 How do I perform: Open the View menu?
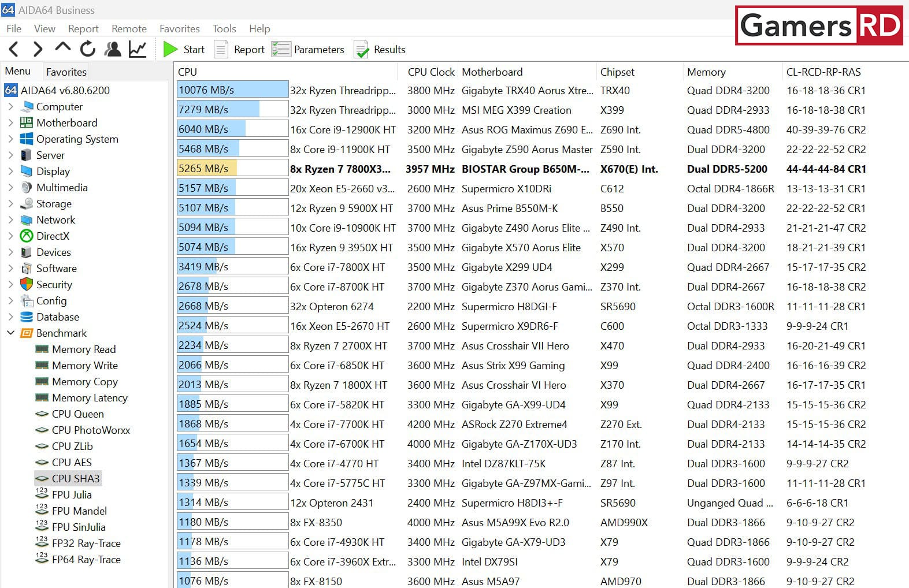pyautogui.click(x=44, y=28)
